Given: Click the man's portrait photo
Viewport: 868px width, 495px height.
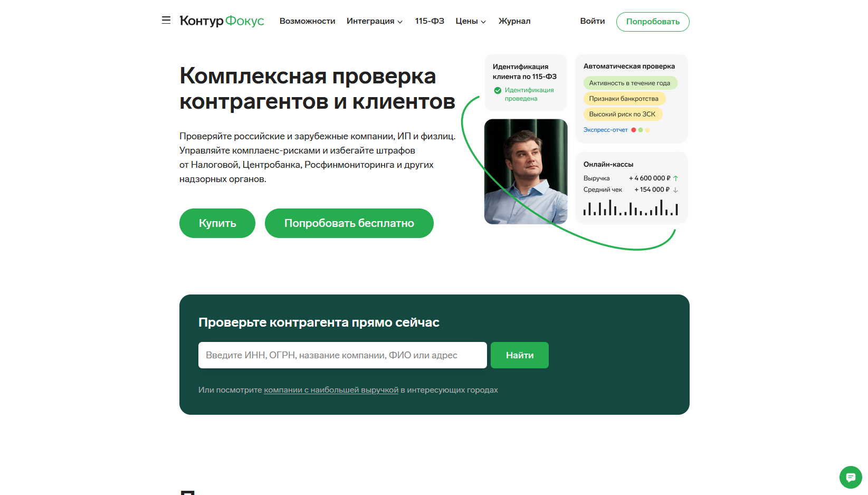Looking at the screenshot, I should tap(526, 172).
